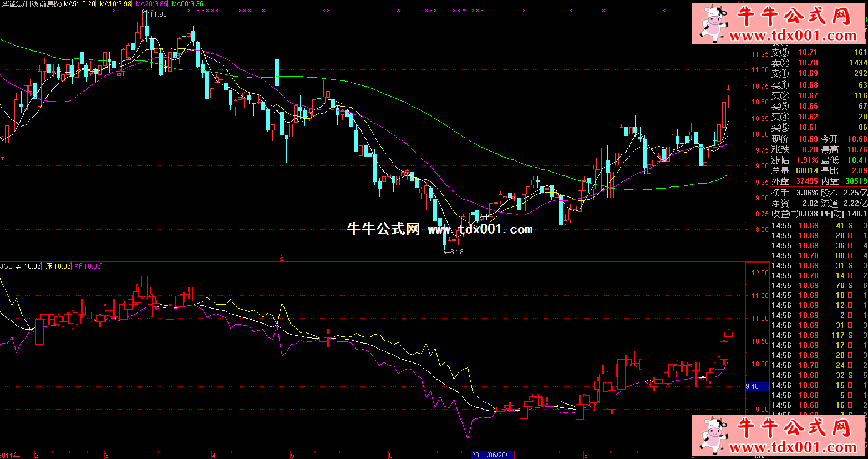Click the 总量 68014 total volume
This screenshot has width=868, height=459.
pyautogui.click(x=807, y=170)
